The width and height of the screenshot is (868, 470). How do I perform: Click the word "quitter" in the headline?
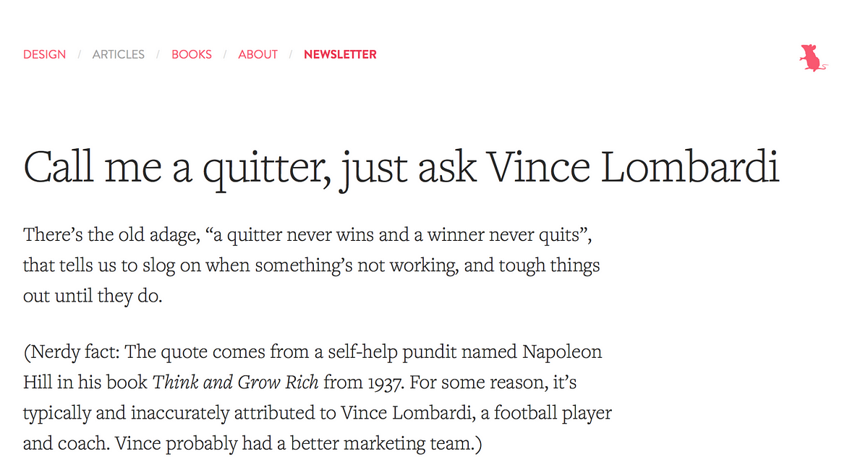coord(267,168)
